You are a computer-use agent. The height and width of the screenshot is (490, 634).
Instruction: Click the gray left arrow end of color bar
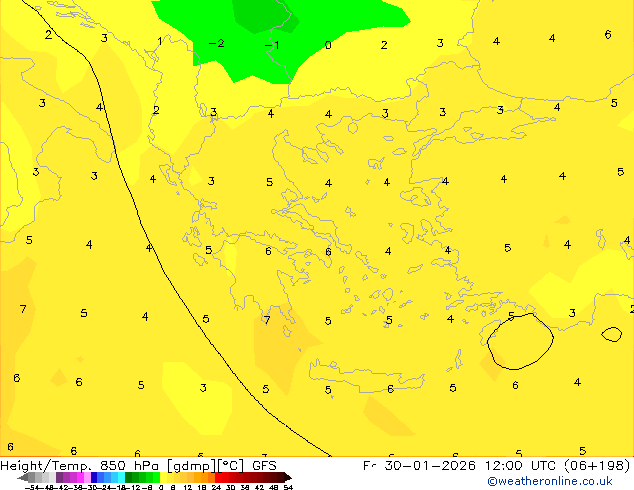tap(23, 478)
